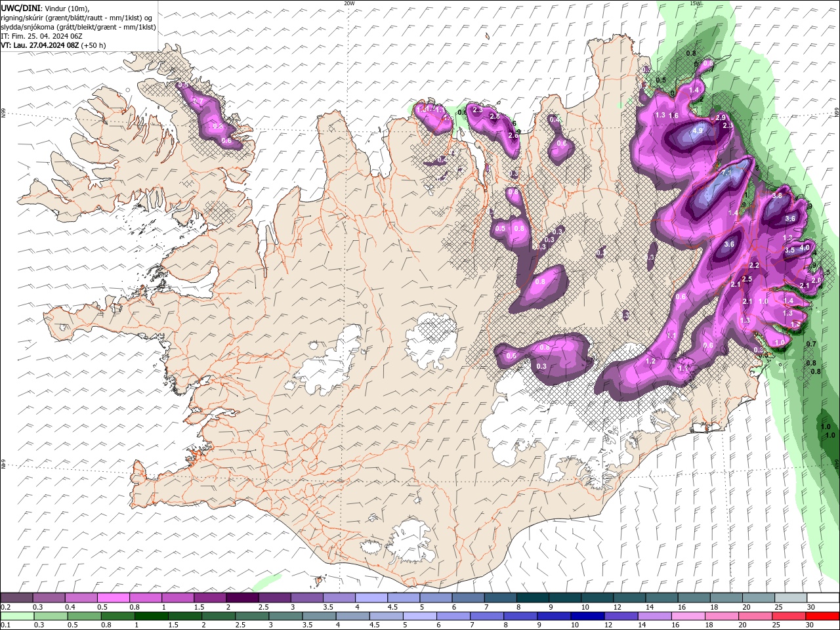Image resolution: width=840 pixels, height=630 pixels.
Task: Click the 'rigning/skúrir' rain legend description line
Action: tap(77, 18)
